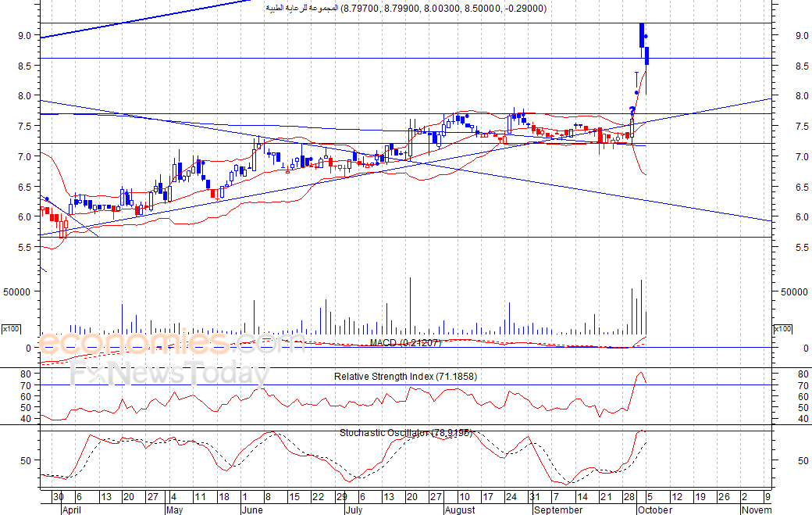The height and width of the screenshot is (515, 812).
Task: Select the 5.5 price label on left axis
Action: pos(24,248)
